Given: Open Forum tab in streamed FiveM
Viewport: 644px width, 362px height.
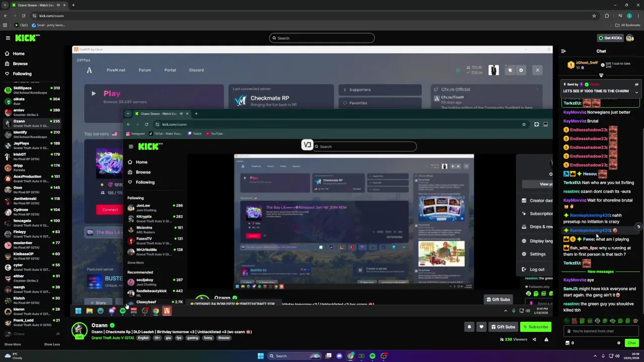Looking at the screenshot, I should coord(145,70).
